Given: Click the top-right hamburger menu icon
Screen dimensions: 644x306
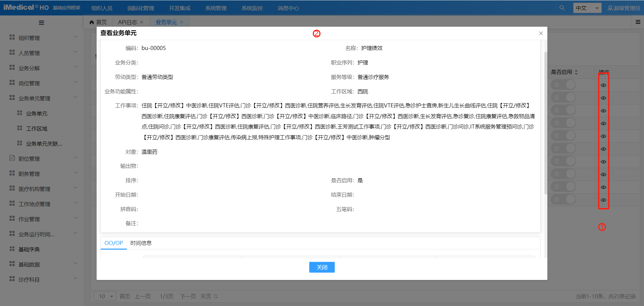Looking at the screenshot, I should [x=638, y=21].
